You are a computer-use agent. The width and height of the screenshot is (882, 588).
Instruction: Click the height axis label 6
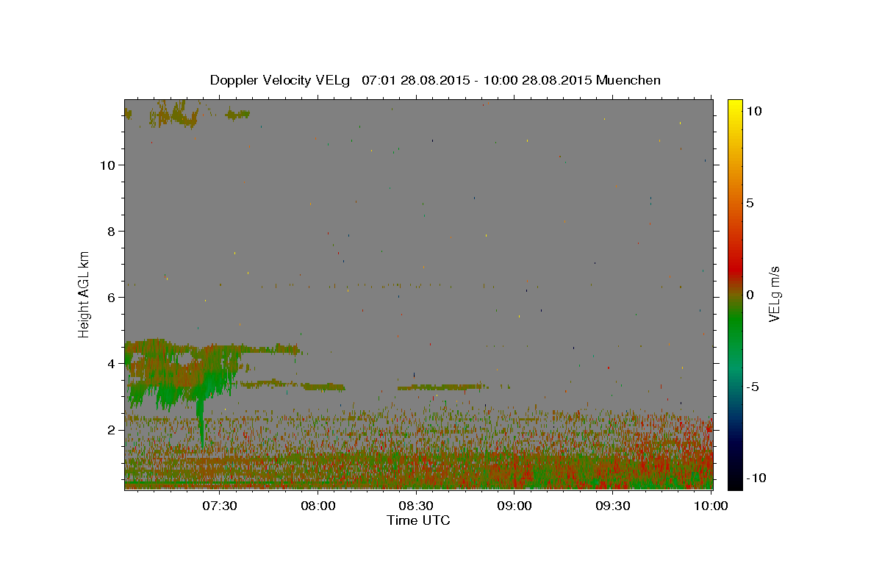[x=111, y=298]
